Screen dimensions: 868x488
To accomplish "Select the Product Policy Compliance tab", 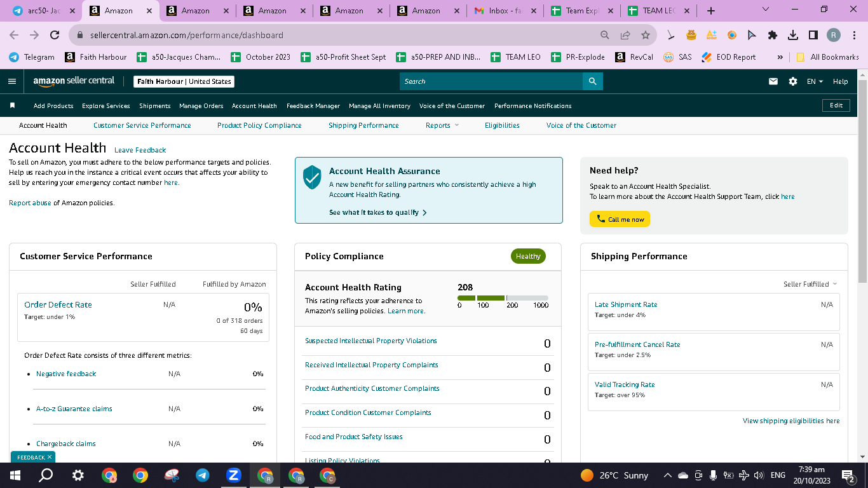I will coord(259,125).
